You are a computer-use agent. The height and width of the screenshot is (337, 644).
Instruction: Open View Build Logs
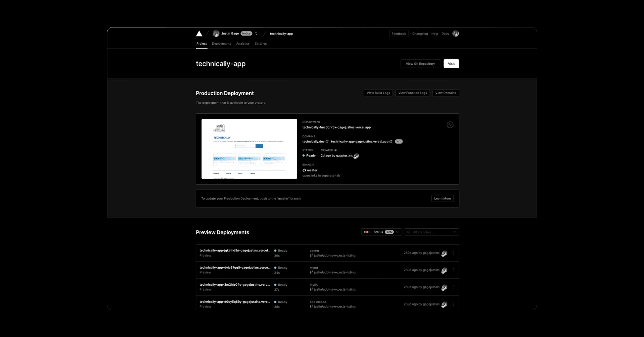tap(378, 93)
